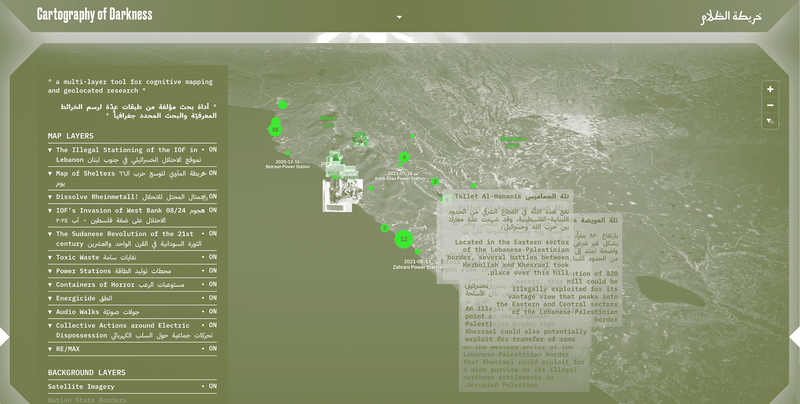800x404 pixels.
Task: Click the Satellite Imagery label
Action: tap(81, 387)
